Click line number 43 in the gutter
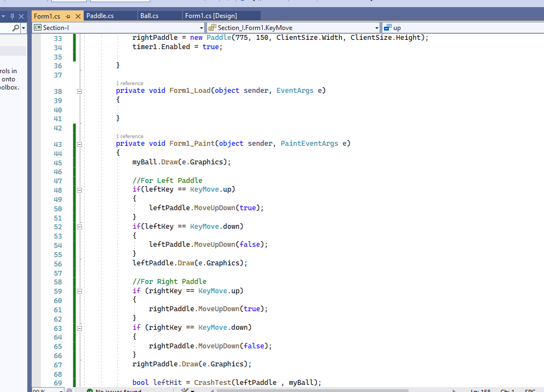This screenshot has width=544, height=392. pyautogui.click(x=58, y=144)
